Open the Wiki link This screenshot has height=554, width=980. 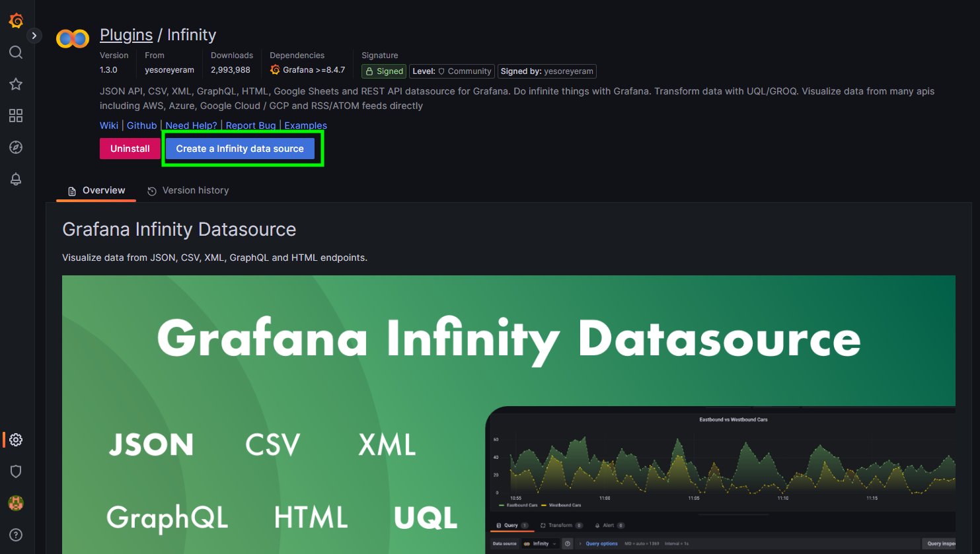[x=109, y=125]
